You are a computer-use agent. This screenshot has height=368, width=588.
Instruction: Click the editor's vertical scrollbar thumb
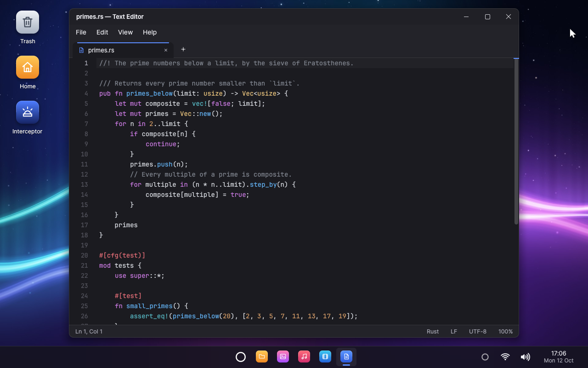pyautogui.click(x=516, y=142)
